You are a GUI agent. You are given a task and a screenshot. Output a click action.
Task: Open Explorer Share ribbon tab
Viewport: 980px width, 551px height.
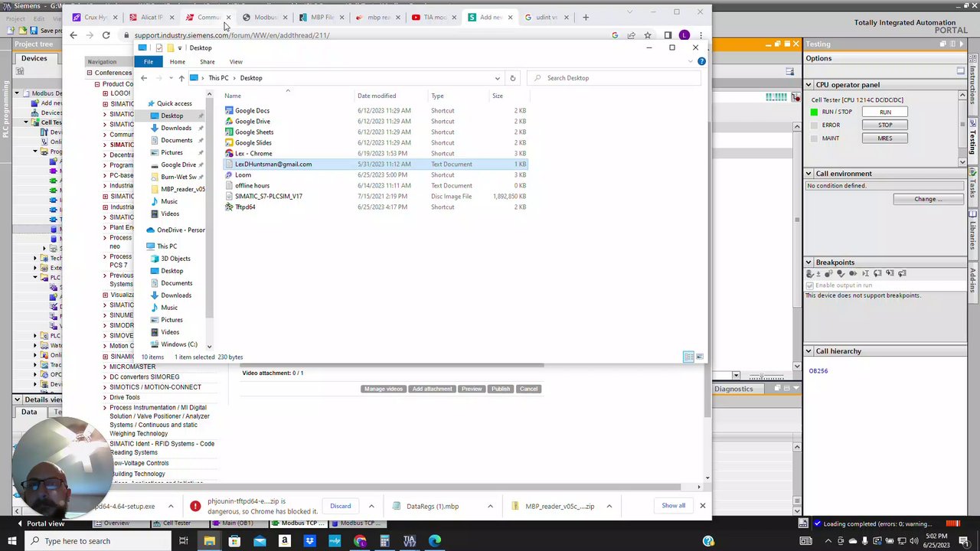[x=207, y=62]
